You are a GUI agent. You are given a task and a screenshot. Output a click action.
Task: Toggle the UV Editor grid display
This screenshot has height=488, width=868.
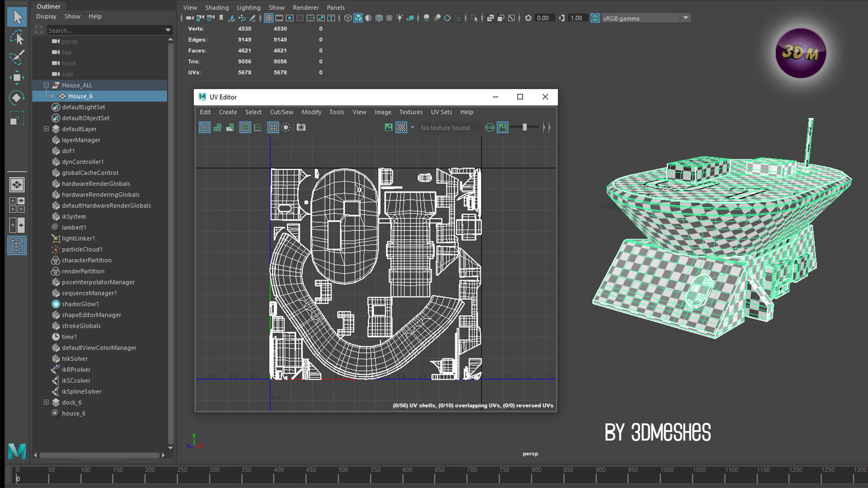(x=273, y=127)
